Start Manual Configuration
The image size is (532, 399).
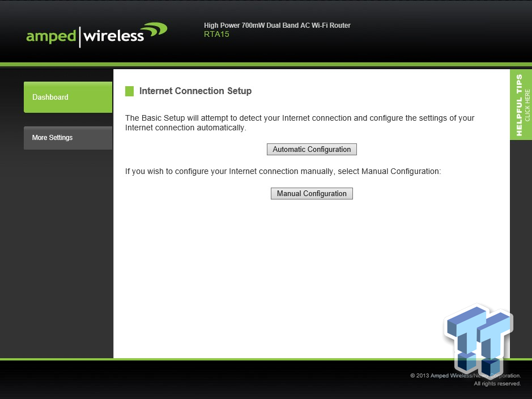[x=312, y=193]
